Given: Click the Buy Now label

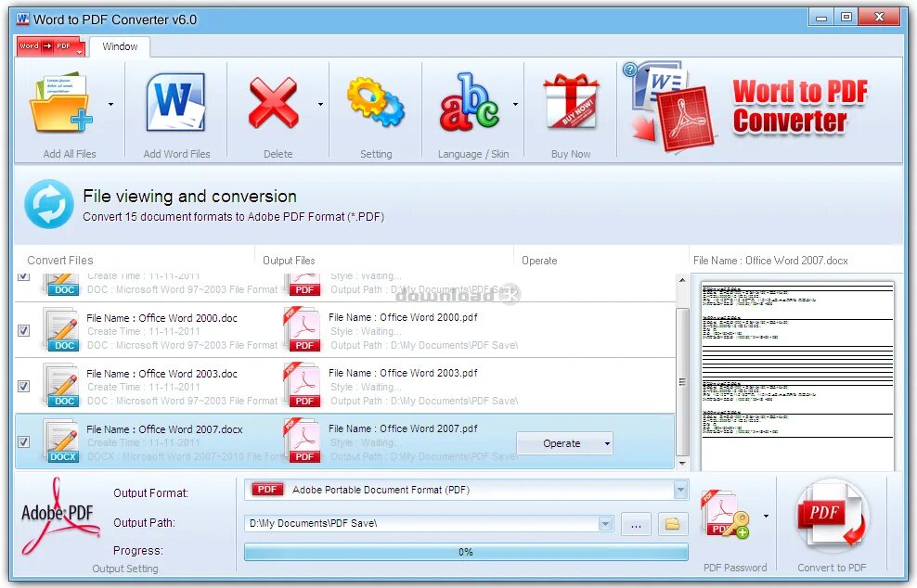Looking at the screenshot, I should 571,154.
